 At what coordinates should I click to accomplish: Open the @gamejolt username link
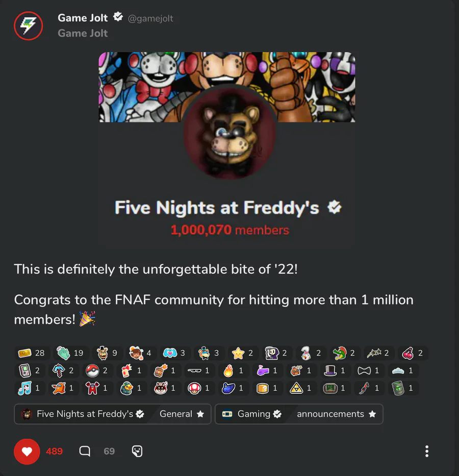150,18
